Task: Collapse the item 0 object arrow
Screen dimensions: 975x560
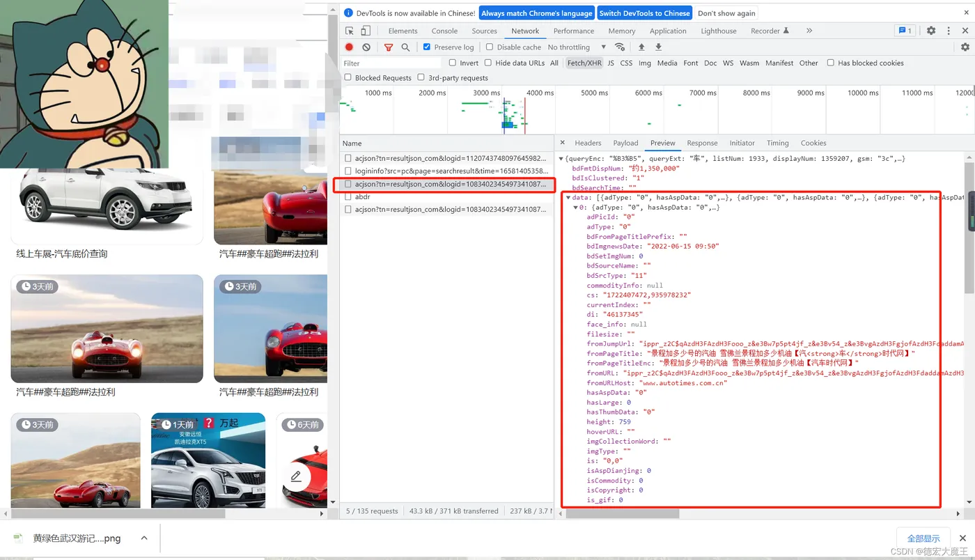Action: coord(575,208)
